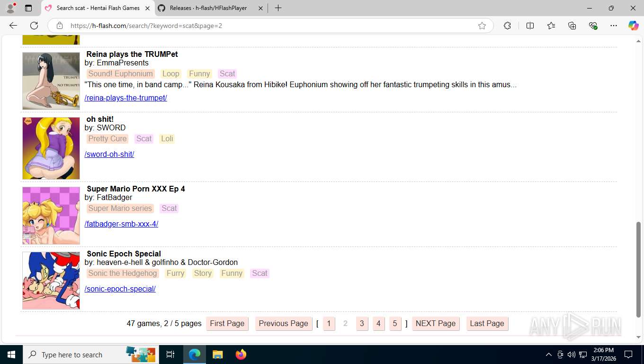
Task: Show hidden tray icons chevron
Action: [549, 355]
